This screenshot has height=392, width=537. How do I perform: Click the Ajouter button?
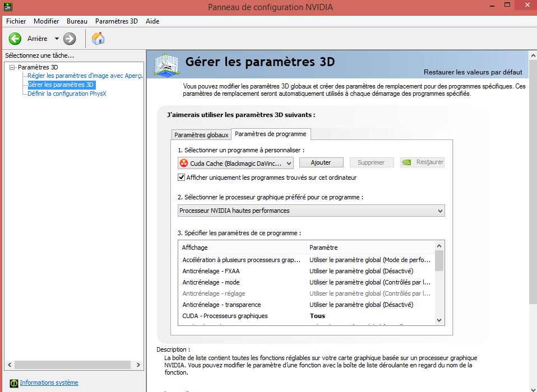(x=321, y=162)
